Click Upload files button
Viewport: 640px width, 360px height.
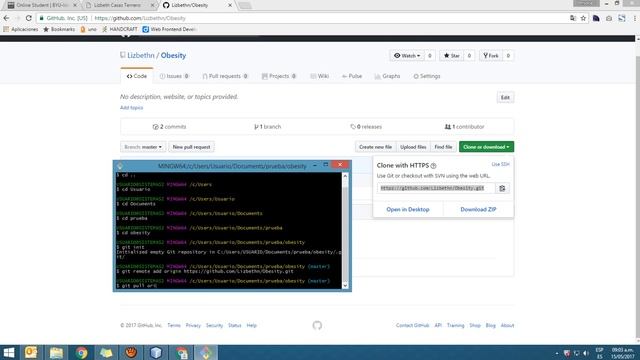[x=413, y=147]
